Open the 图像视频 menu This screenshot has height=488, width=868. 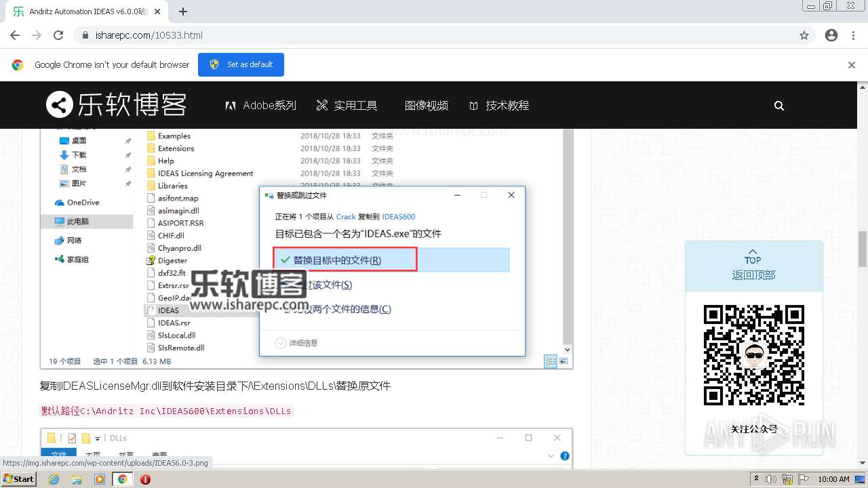(427, 105)
